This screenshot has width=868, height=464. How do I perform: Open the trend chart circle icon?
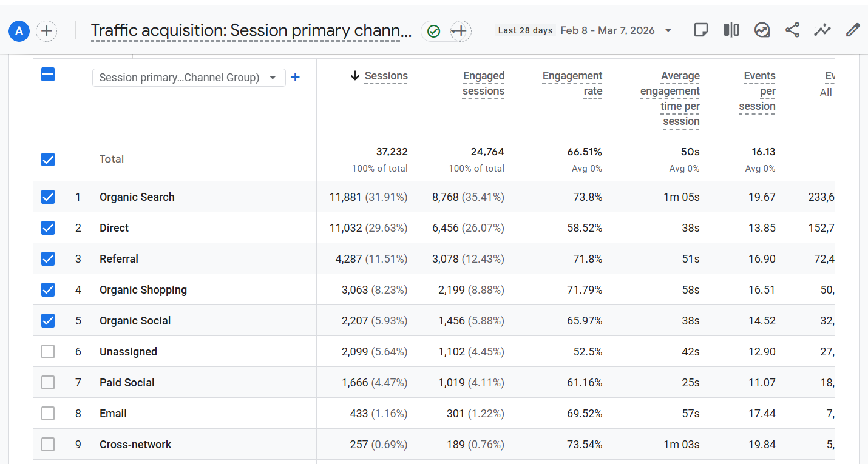pyautogui.click(x=762, y=30)
